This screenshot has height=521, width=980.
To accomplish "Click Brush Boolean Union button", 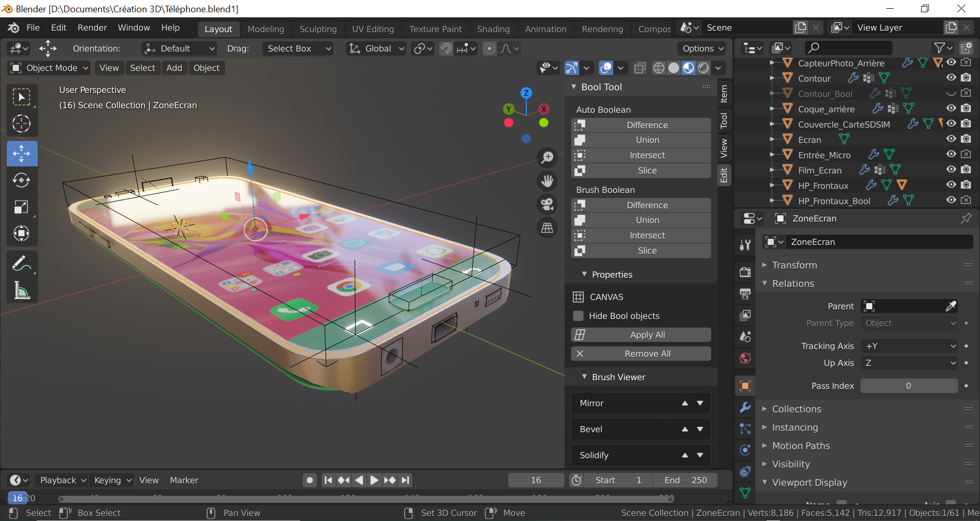I will pos(641,220).
